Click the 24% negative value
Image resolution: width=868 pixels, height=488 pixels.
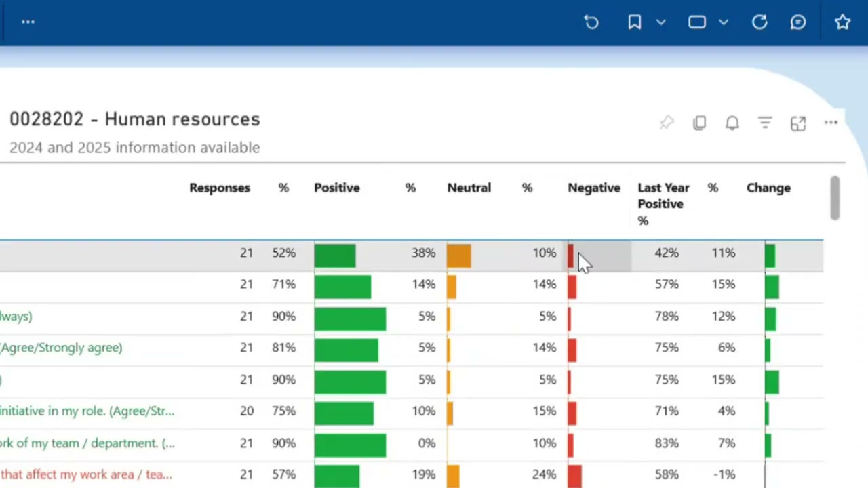point(544,474)
